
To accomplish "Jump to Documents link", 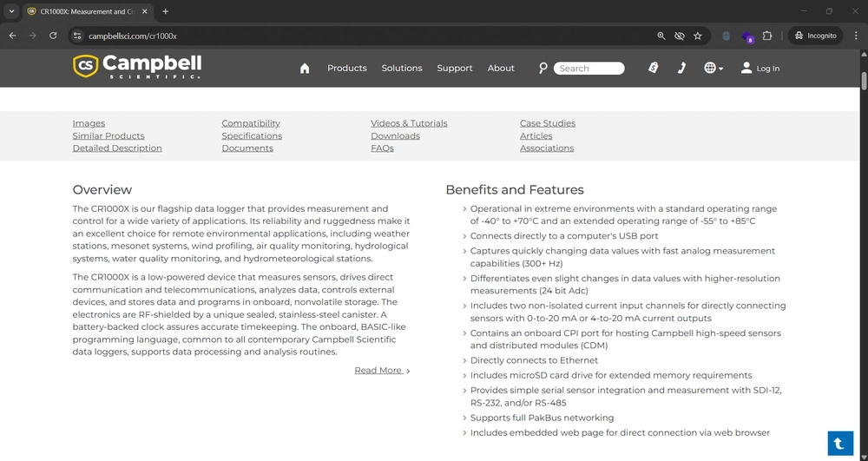I will pyautogui.click(x=247, y=148).
